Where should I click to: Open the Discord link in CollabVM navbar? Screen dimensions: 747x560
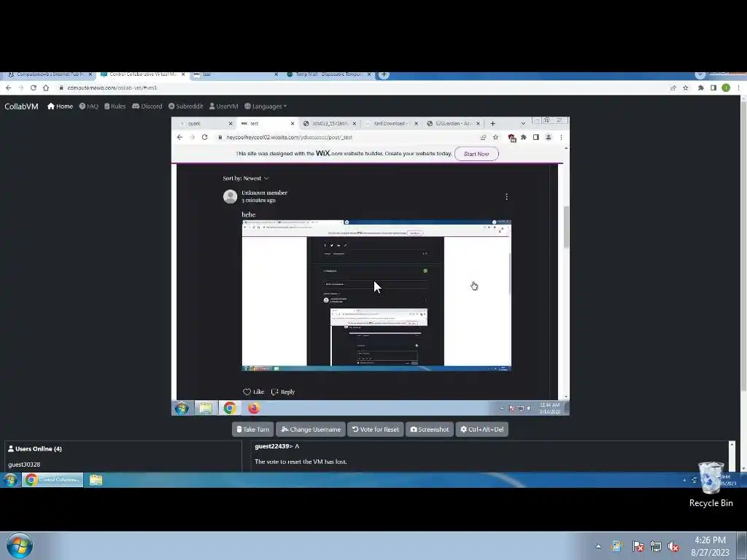[147, 106]
